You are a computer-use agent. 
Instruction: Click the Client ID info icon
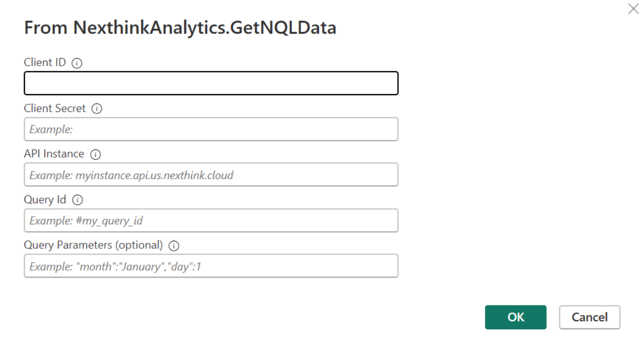pos(77,64)
